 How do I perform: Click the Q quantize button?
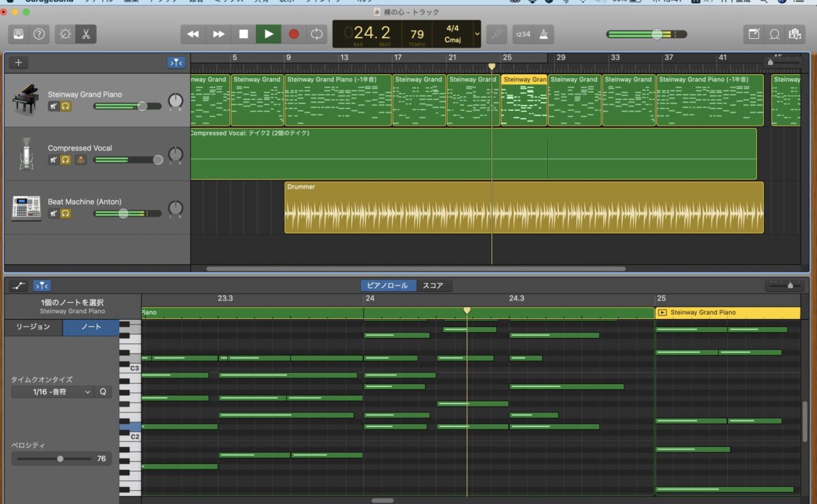[x=103, y=392]
